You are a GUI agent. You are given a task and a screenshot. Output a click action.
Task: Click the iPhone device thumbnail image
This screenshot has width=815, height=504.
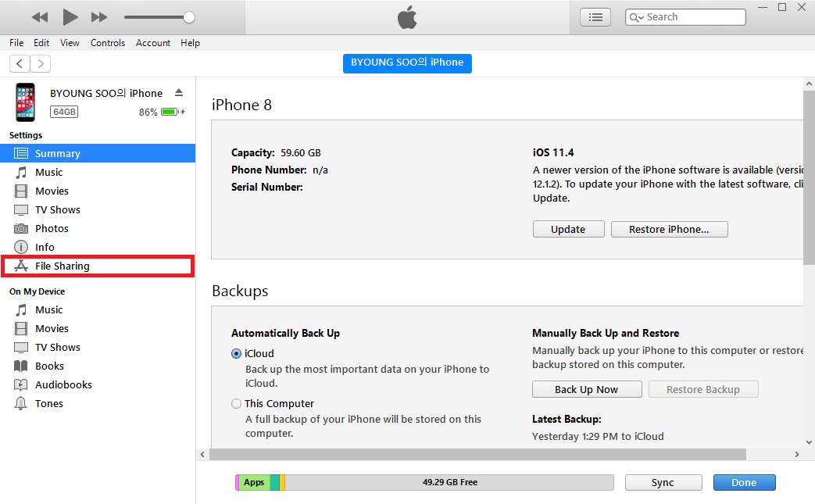[26, 102]
